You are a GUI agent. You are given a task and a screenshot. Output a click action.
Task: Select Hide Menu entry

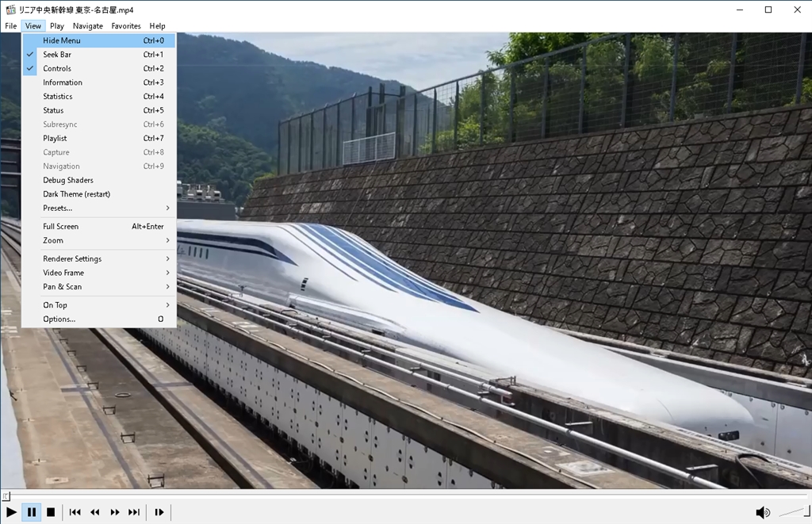pos(99,40)
